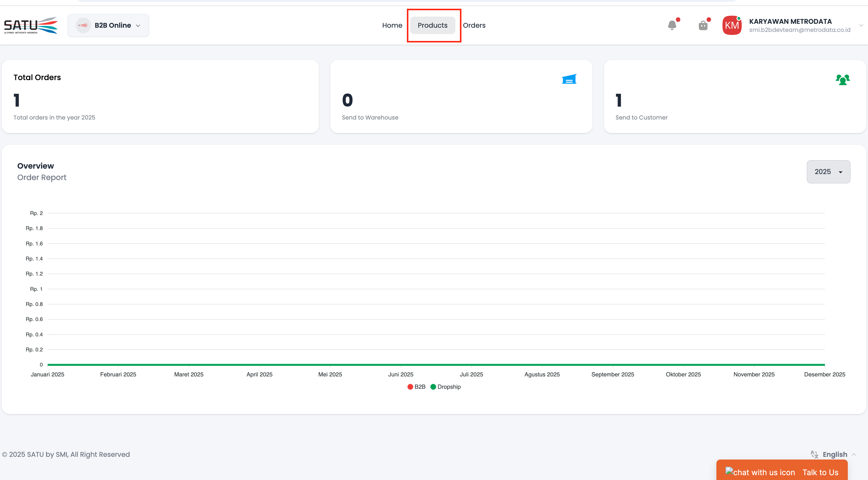The width and height of the screenshot is (868, 480).
Task: Expand the English language selector
Action: [x=835, y=454]
